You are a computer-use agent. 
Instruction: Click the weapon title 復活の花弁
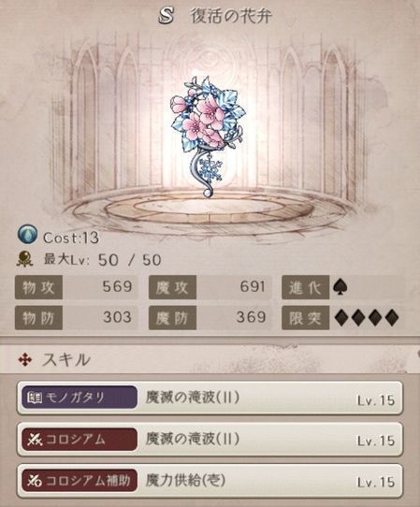point(231,16)
